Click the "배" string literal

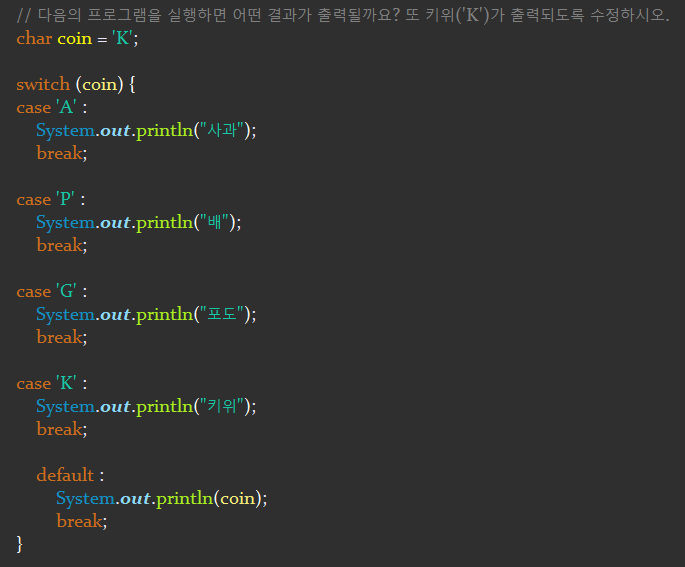(214, 222)
